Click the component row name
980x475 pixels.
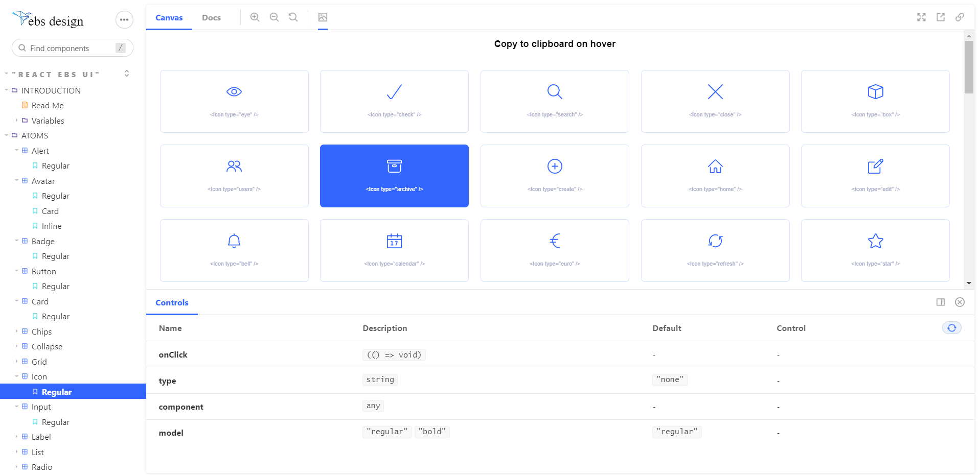[181, 407]
